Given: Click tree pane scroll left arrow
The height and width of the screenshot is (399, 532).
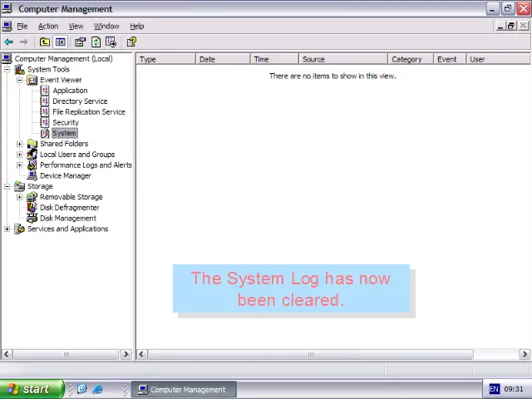Looking at the screenshot, I should pyautogui.click(x=7, y=354).
